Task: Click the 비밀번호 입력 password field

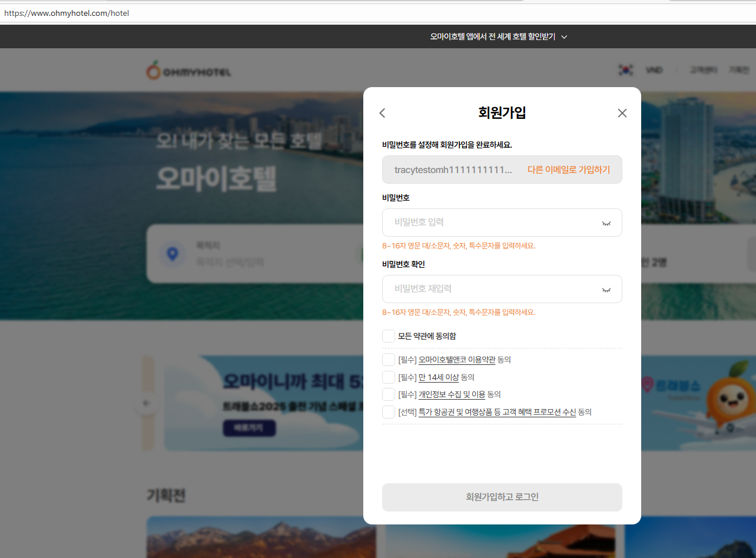Action: (x=502, y=222)
